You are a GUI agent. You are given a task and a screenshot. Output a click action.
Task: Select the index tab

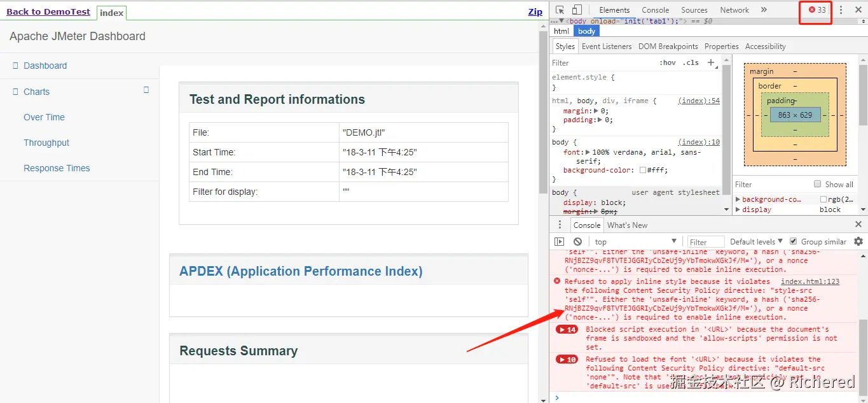click(112, 12)
